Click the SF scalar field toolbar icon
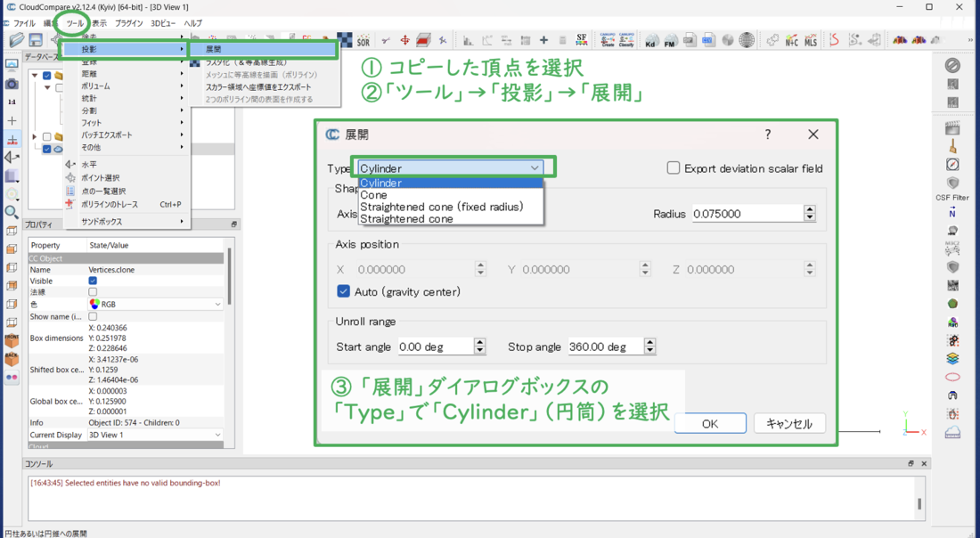Image resolution: width=980 pixels, height=538 pixels. [x=581, y=40]
